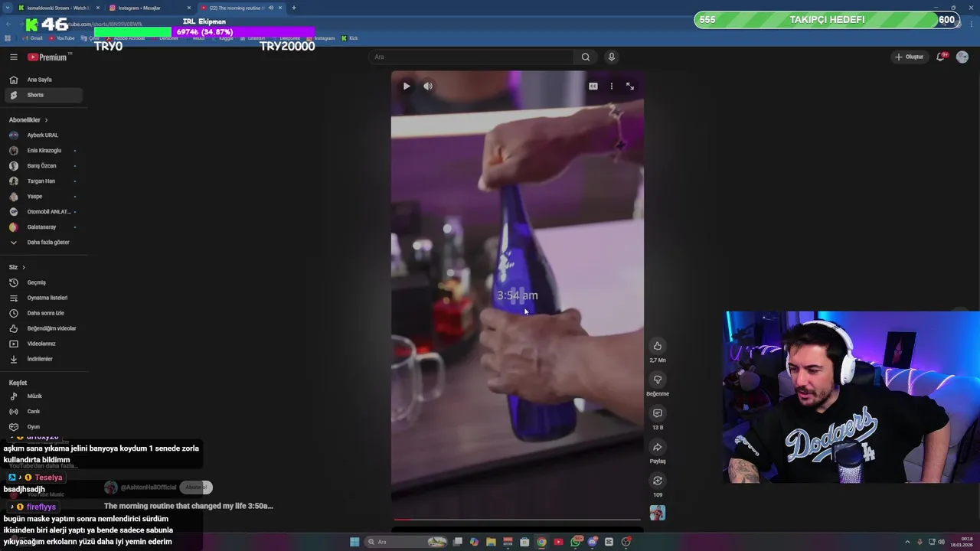Share the Short via Paylaş icon
Viewport: 980px width, 551px height.
tap(657, 447)
